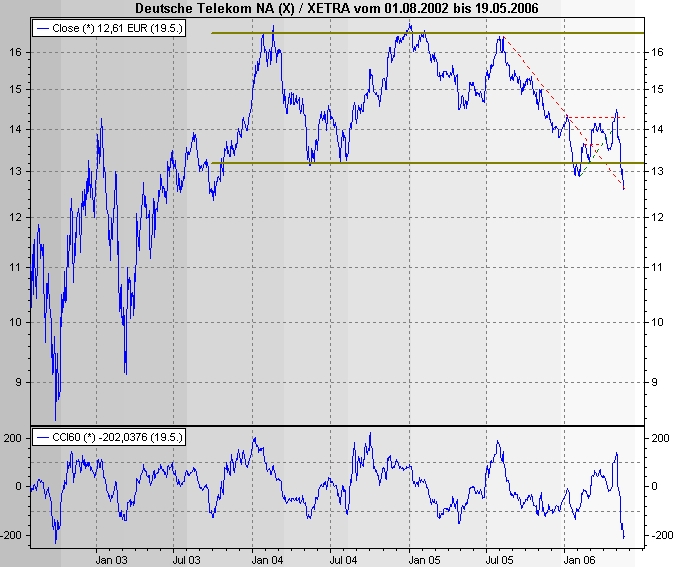Click the Jul 03 date axis label
Viewport: 674px width, 568px height.
click(x=186, y=559)
